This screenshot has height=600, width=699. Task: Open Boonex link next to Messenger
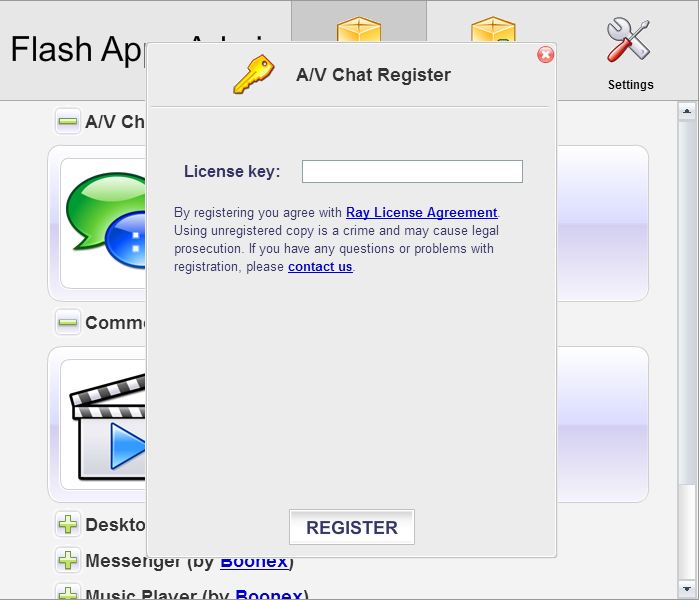254,562
